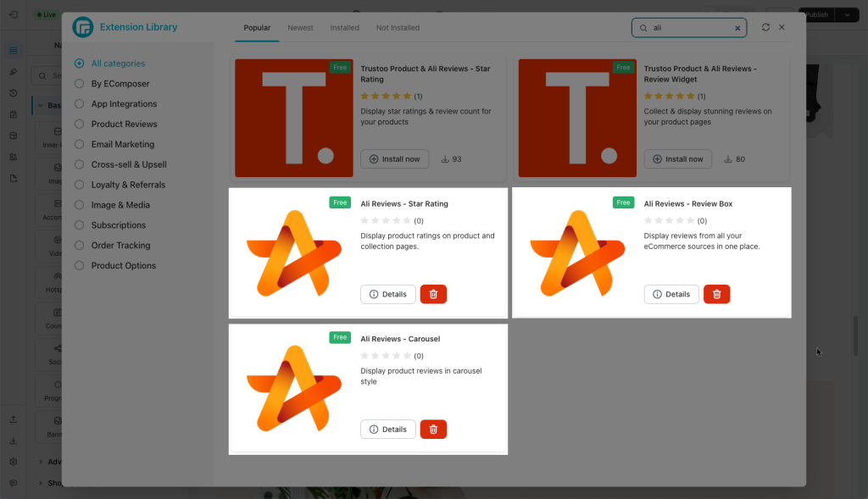Delete Ali Reviews - Review Box extension
868x499 pixels.
tap(717, 294)
